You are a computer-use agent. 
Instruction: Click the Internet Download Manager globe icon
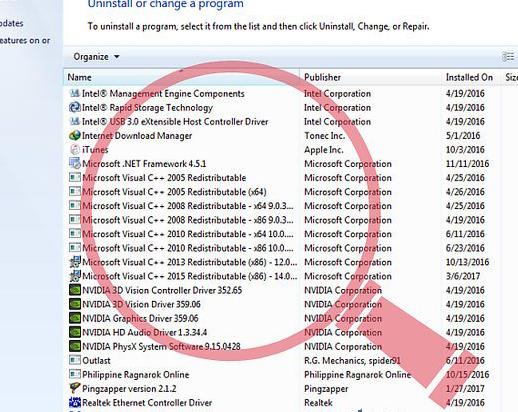tap(75, 135)
